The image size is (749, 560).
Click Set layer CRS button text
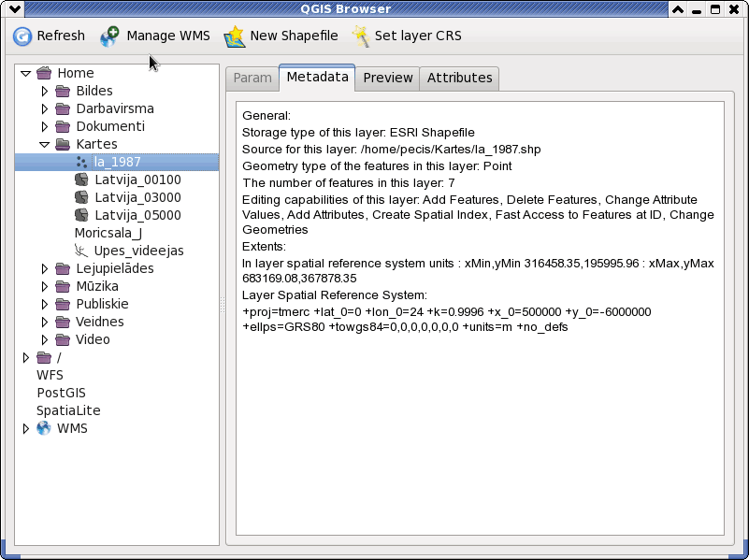tap(418, 36)
